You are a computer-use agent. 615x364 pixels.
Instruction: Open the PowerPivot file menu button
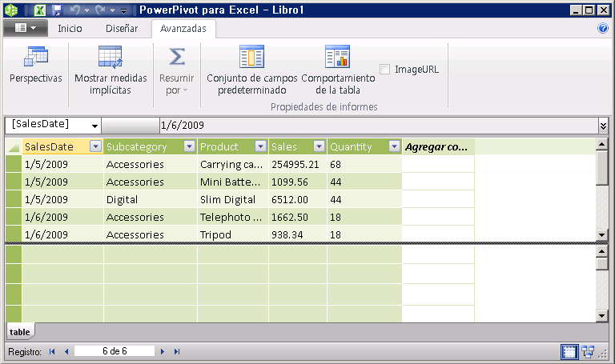pos(26,28)
